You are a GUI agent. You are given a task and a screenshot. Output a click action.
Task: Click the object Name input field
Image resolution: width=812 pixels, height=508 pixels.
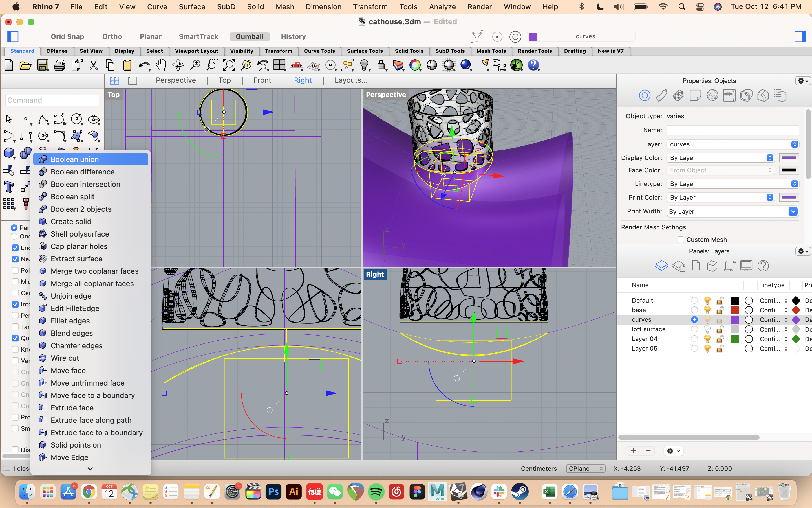732,130
